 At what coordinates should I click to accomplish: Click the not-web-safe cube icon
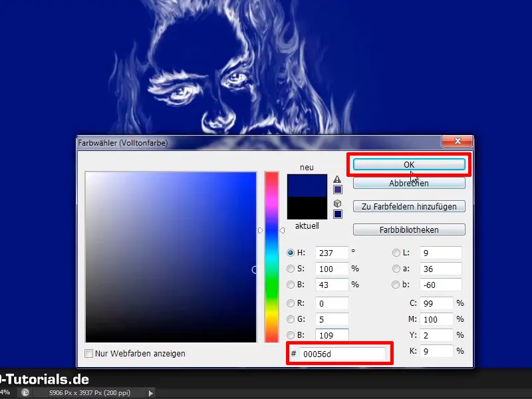[337, 203]
